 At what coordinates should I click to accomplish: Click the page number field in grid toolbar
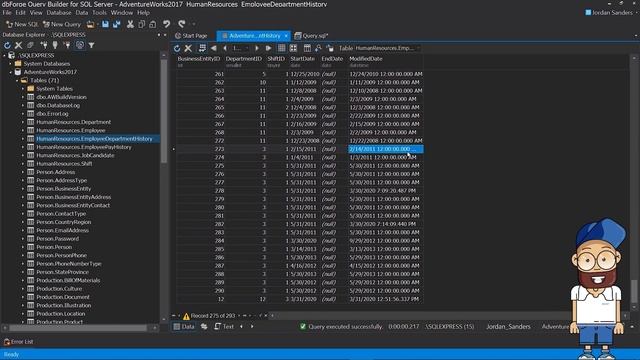[x=241, y=48]
